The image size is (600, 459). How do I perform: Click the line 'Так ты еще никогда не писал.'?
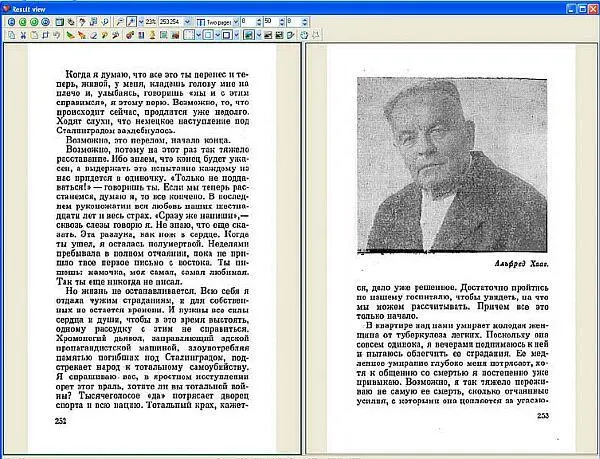(x=119, y=282)
